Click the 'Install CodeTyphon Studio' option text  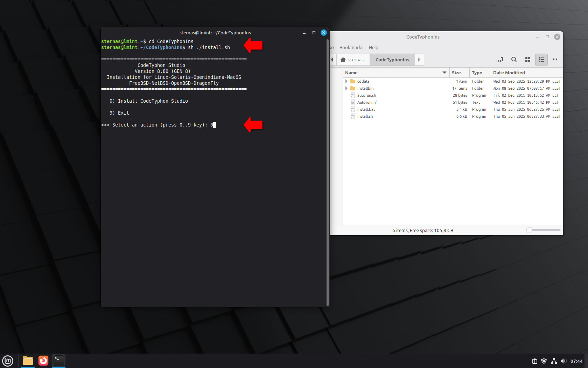pos(153,101)
